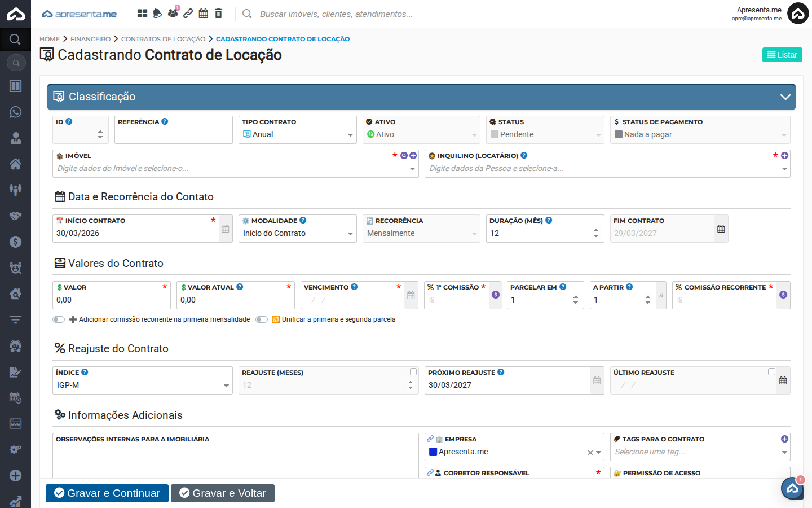This screenshot has width=812, height=508.
Task: Enable Unificar primeira e segunda parcela
Action: tap(261, 319)
